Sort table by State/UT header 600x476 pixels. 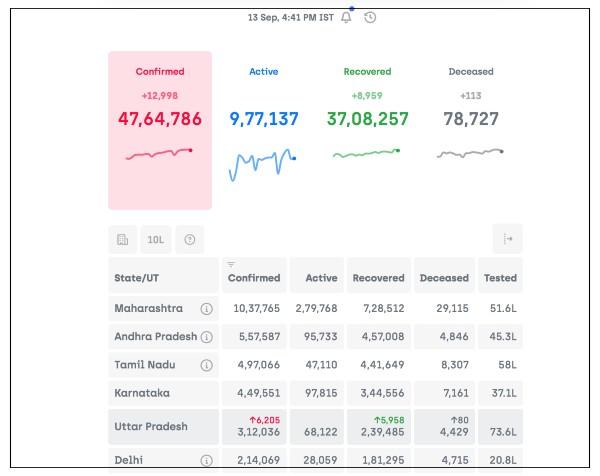pyautogui.click(x=162, y=277)
